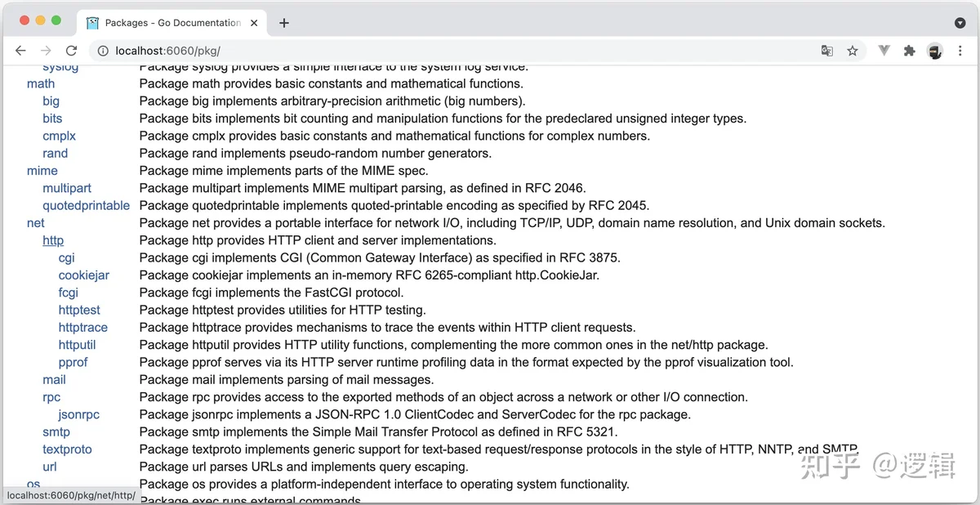Open the httputil package link
Viewport: 980px width, 505px height.
[78, 345]
